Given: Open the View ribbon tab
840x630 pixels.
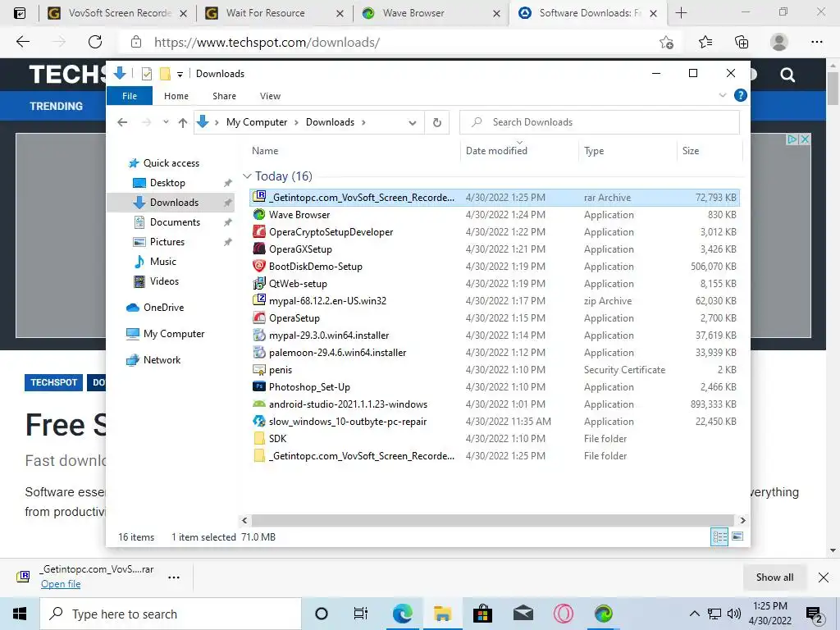Looking at the screenshot, I should tap(270, 96).
